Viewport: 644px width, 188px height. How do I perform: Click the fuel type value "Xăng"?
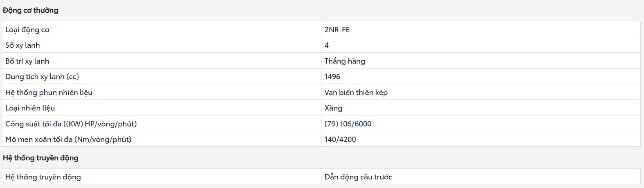point(333,108)
